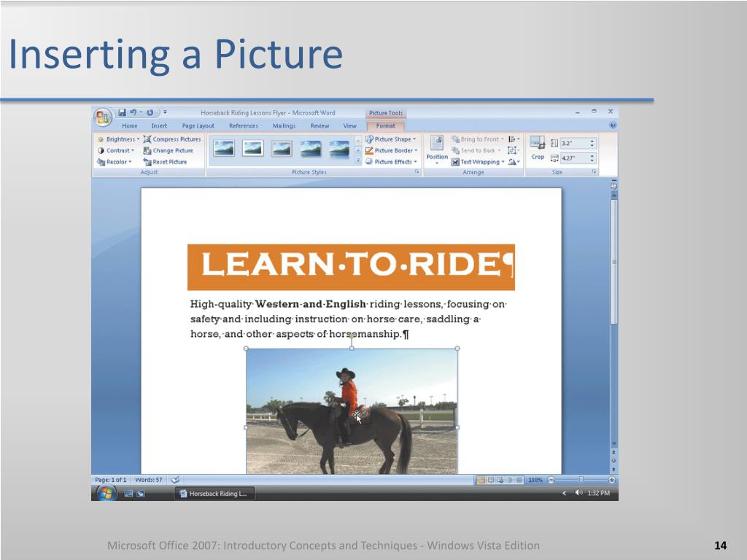Click the Shape Width field showing 4.27"
Viewport: 747px width, 560px height.
click(x=574, y=158)
